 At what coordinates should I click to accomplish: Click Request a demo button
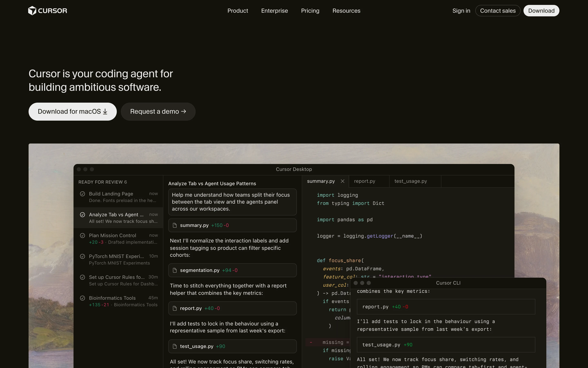158,111
